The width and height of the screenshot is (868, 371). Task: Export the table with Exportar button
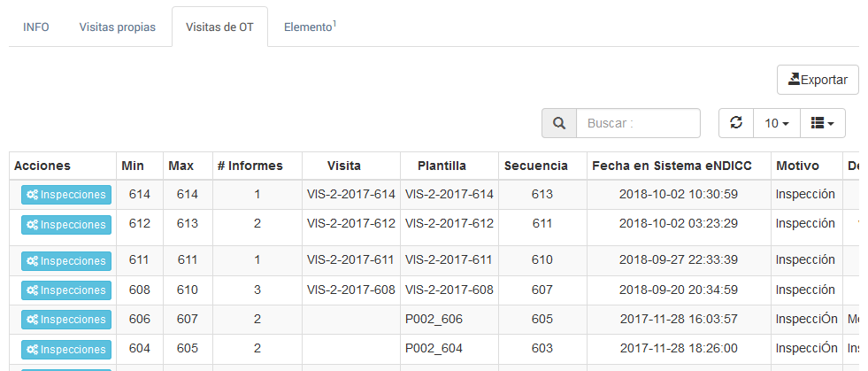pos(818,80)
